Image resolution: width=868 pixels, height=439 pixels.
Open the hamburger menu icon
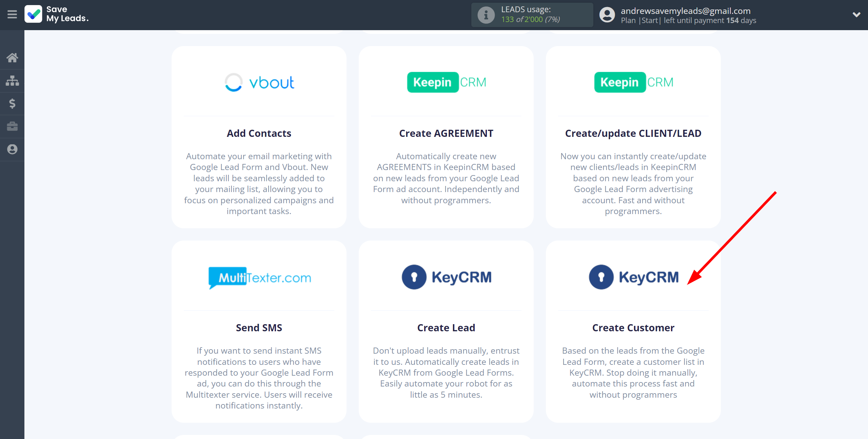point(12,15)
